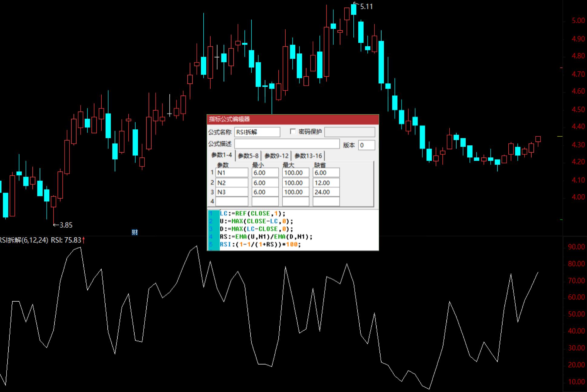Click the N1 parameter name cell
Viewport: 587px width, 392px height.
pyautogui.click(x=232, y=173)
